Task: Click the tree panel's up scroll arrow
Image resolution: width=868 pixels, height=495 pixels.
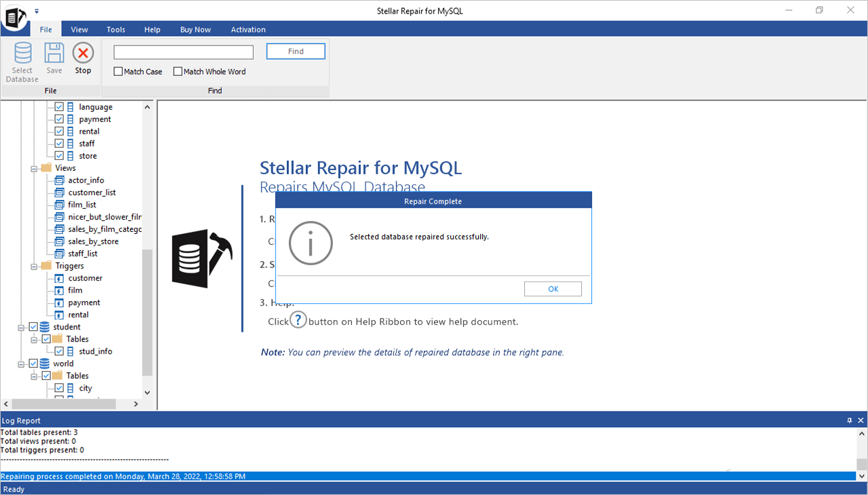Action: [148, 106]
